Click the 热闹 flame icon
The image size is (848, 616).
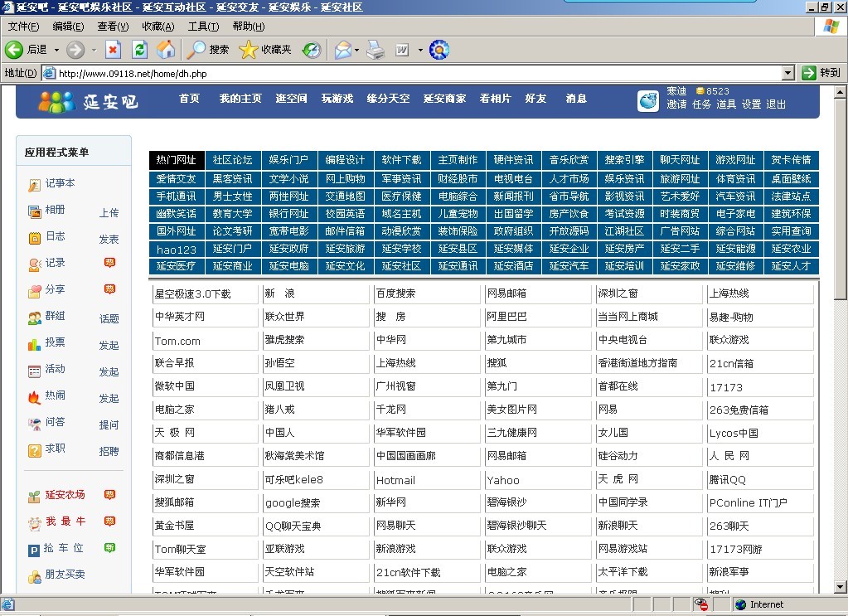tap(34, 397)
